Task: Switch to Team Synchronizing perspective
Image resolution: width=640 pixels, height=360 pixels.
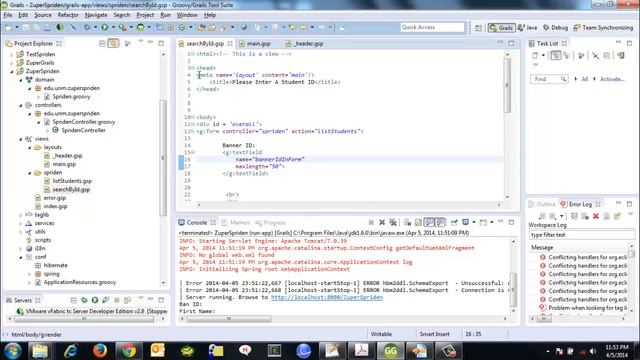Action: (x=603, y=28)
